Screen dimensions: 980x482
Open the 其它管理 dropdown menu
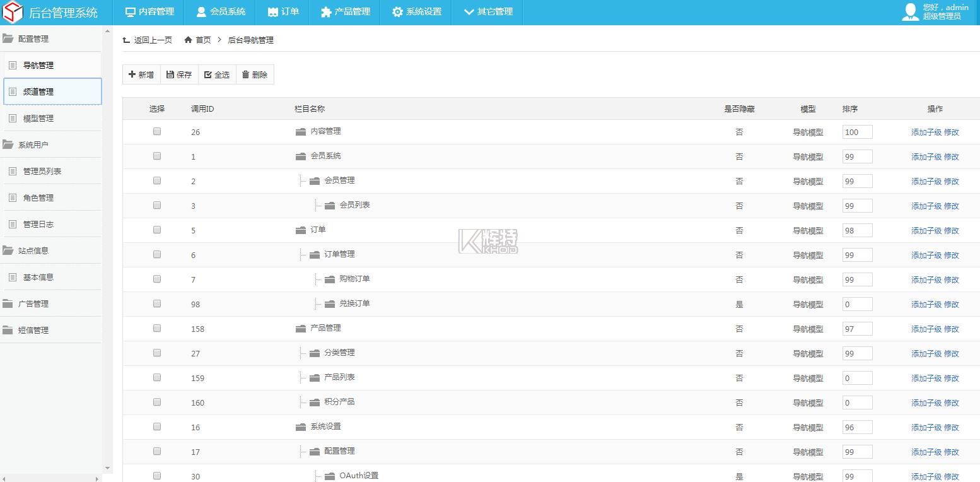(x=488, y=12)
